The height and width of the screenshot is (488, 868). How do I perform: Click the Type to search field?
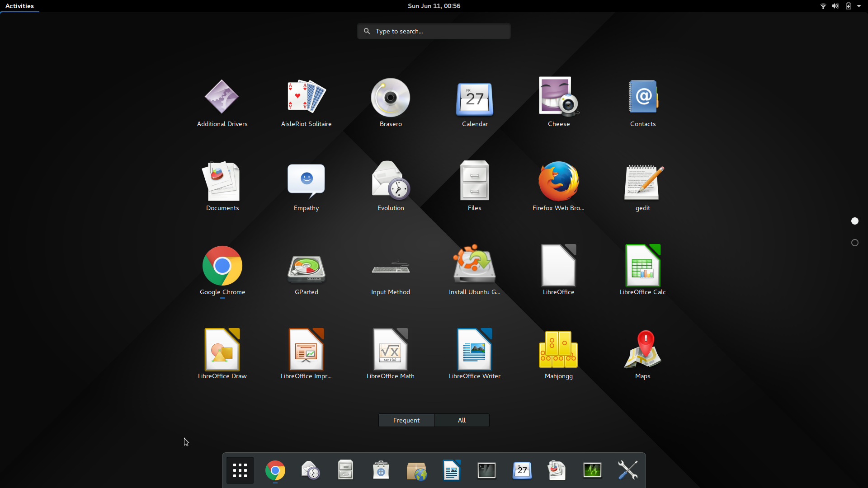coord(434,31)
